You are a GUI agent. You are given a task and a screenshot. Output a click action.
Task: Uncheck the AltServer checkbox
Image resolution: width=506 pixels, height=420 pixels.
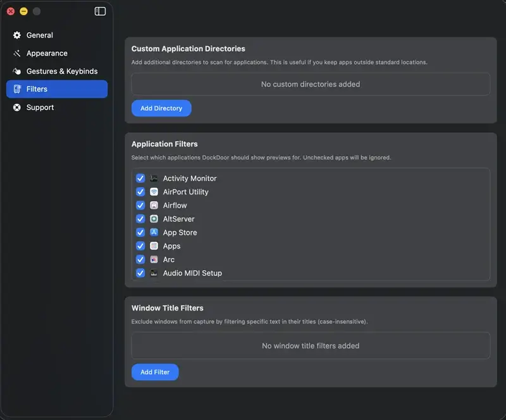[x=140, y=219]
